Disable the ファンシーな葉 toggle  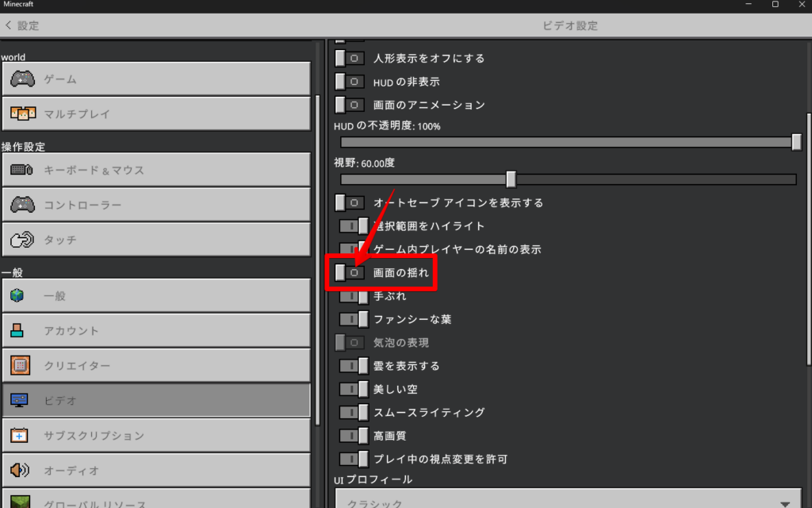[x=354, y=319]
